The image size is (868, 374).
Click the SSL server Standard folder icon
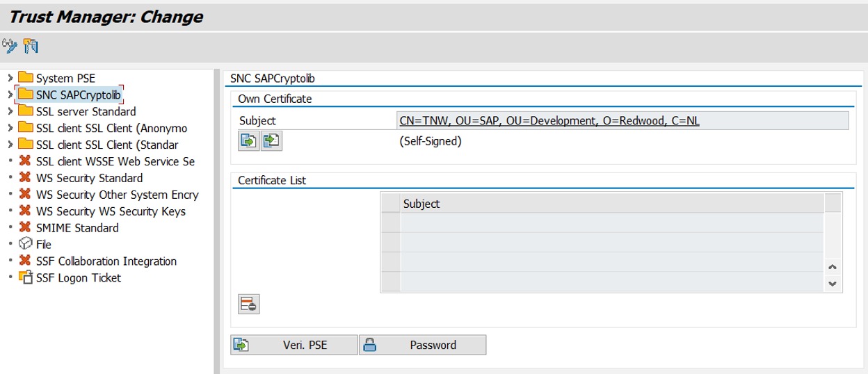click(26, 111)
